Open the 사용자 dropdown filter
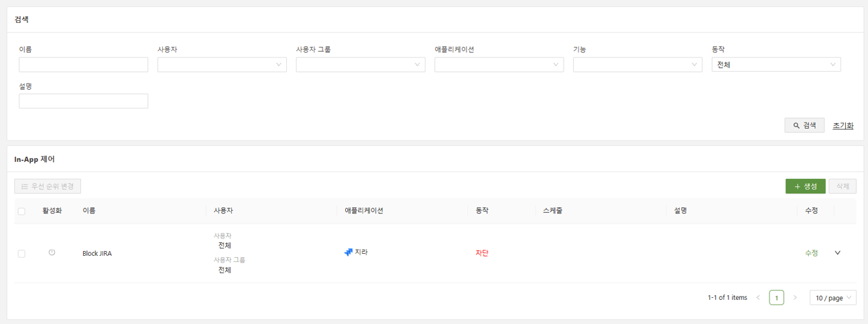 pos(222,65)
